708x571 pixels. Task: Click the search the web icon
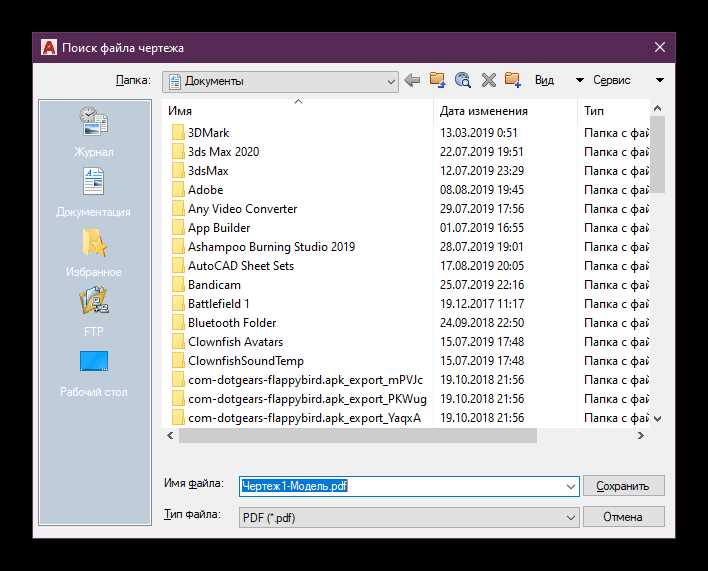point(463,80)
